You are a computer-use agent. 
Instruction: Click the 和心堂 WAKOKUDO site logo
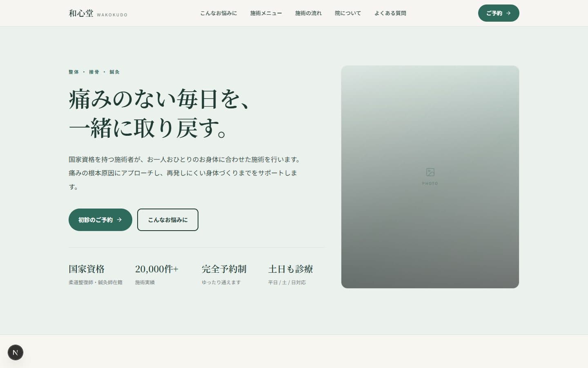(98, 13)
